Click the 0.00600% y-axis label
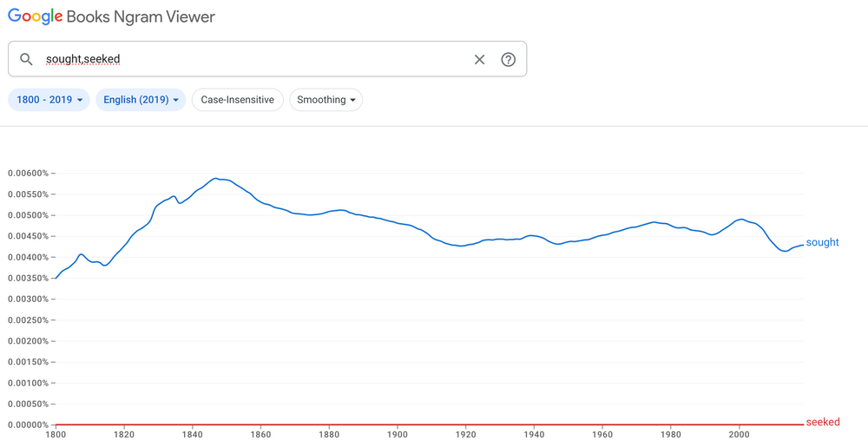Viewport: 868px width, 447px height. [26, 173]
